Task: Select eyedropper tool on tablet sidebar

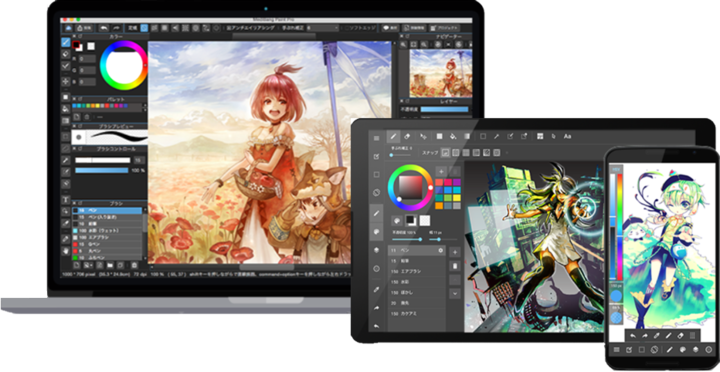Action: point(377,288)
